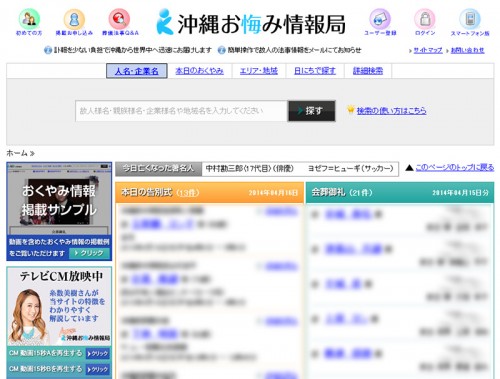The width and height of the screenshot is (500, 379).
Task: Open the 葬儀法事Q&A icon
Action: (120, 22)
